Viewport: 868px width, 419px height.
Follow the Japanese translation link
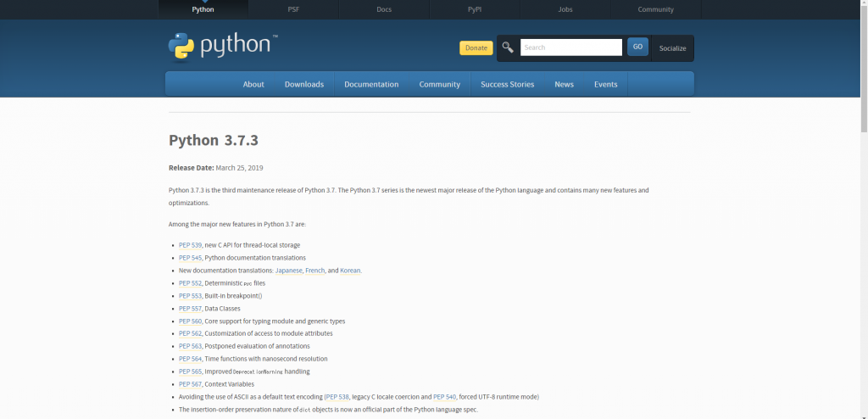pos(289,271)
